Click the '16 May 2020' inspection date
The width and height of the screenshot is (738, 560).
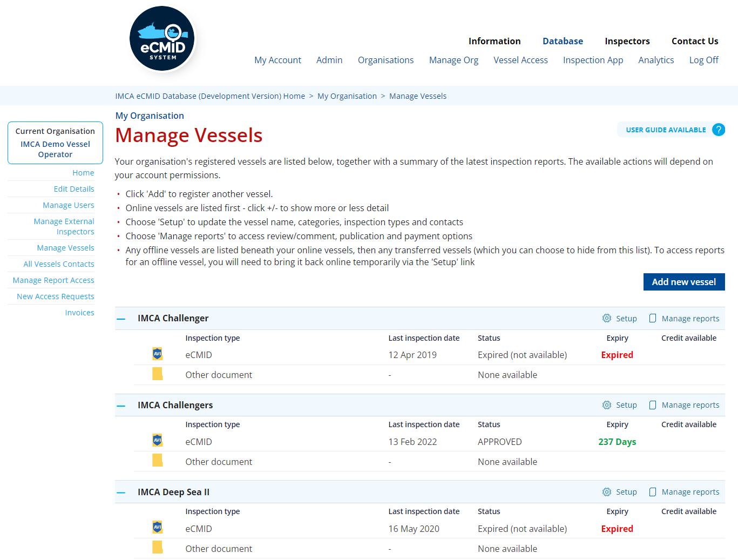coord(414,529)
